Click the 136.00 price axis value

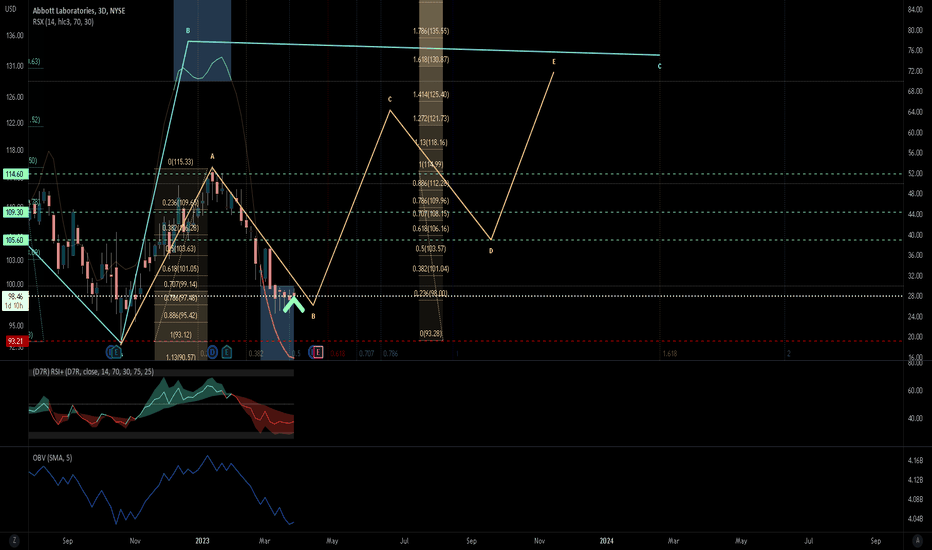pyautogui.click(x=15, y=36)
